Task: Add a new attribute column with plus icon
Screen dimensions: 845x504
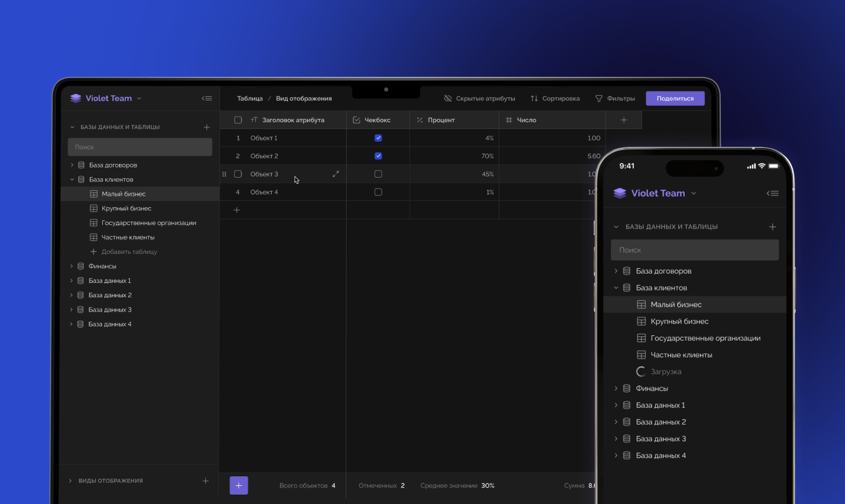Action: point(624,120)
